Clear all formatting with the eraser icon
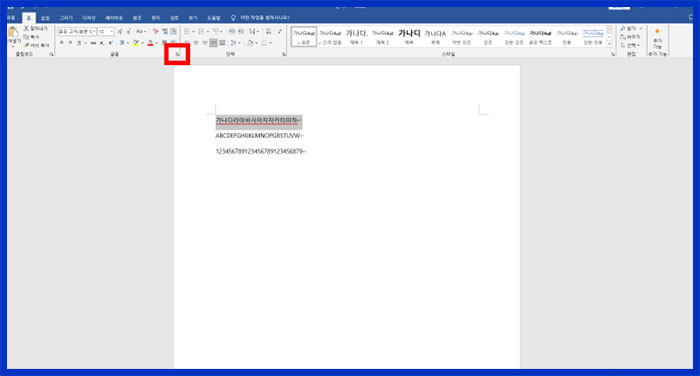 pos(155,31)
